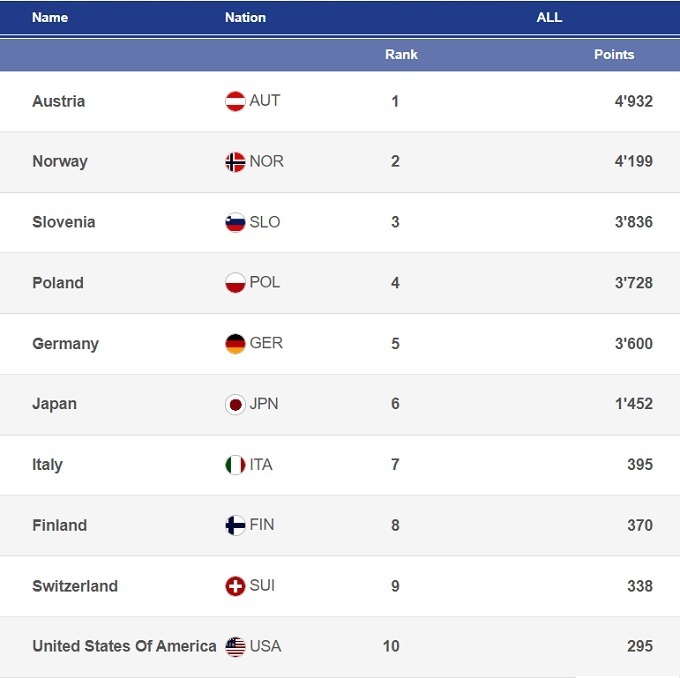Click the ALL column group header
This screenshot has width=680, height=678.
pos(549,17)
